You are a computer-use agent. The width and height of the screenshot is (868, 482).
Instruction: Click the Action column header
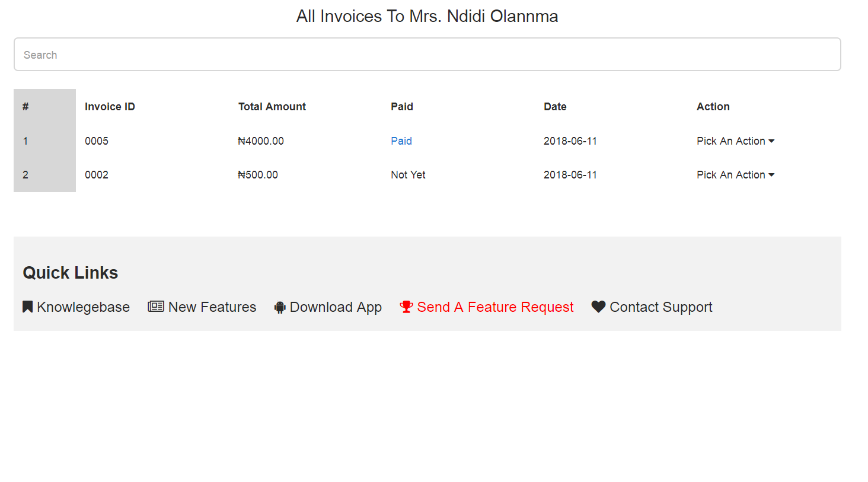[713, 107]
